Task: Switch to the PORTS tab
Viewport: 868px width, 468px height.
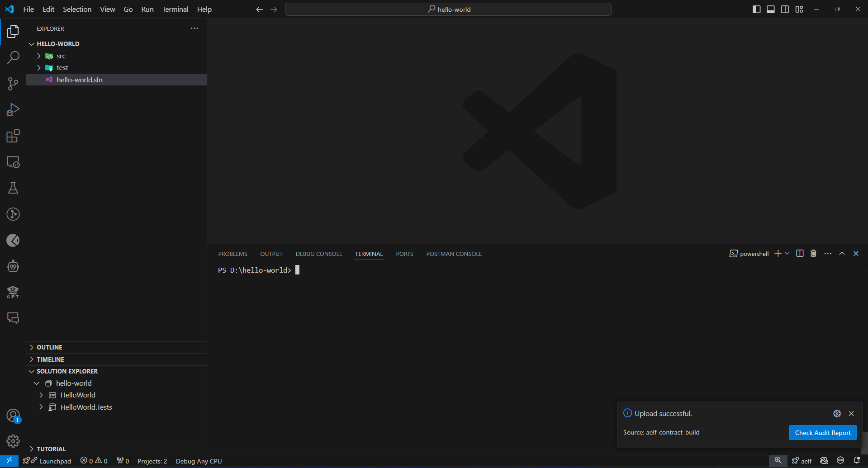Action: pos(404,254)
